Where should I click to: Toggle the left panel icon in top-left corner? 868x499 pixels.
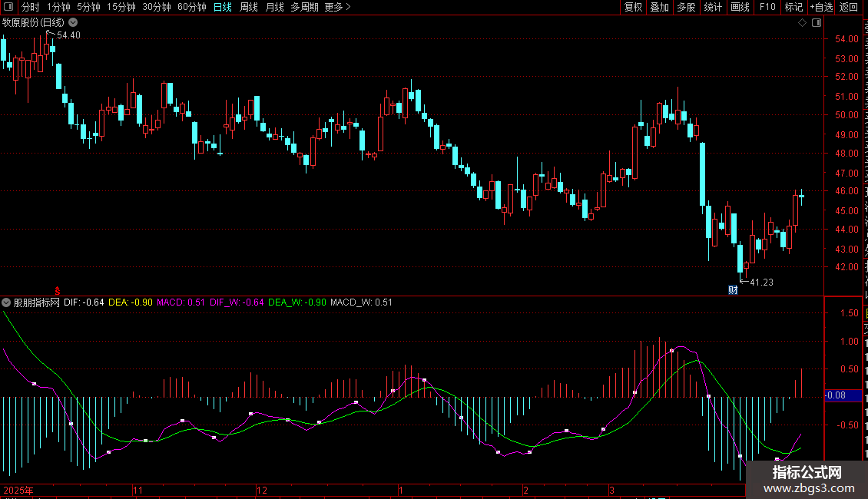coord(8,7)
